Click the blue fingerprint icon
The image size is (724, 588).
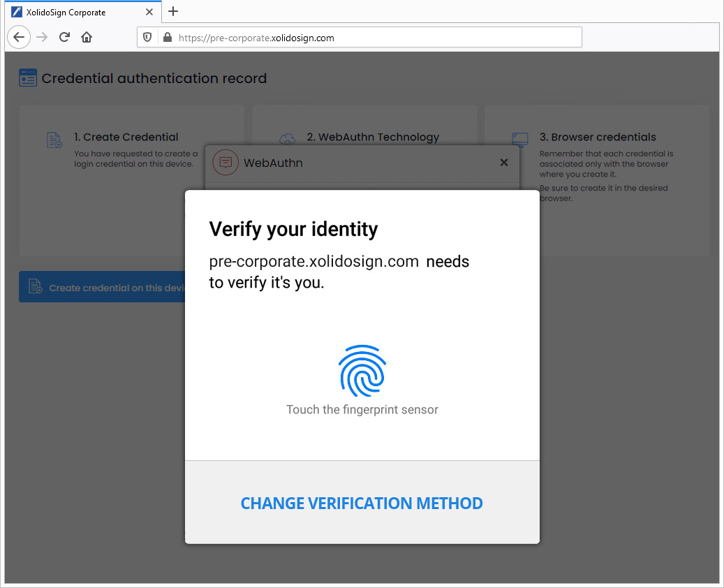(362, 370)
